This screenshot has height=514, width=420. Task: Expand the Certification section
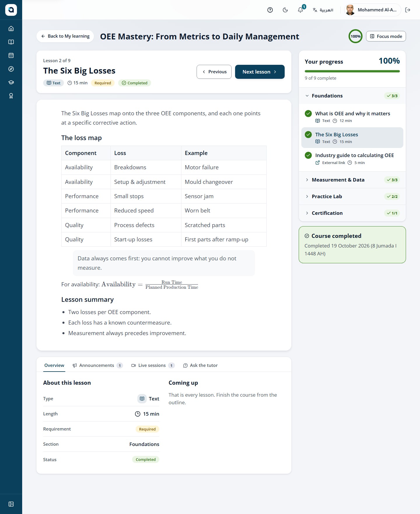352,213
